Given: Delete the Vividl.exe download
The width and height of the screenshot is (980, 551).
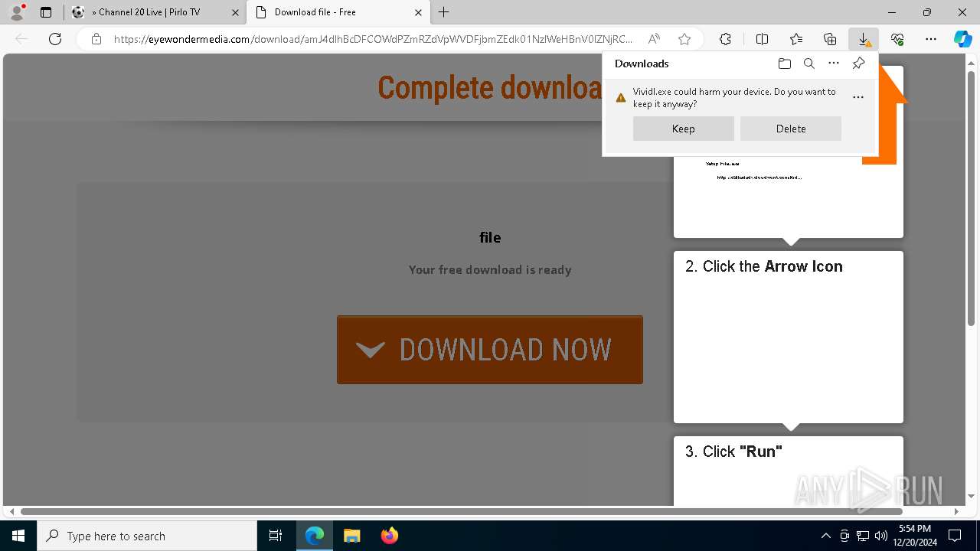Looking at the screenshot, I should [791, 129].
